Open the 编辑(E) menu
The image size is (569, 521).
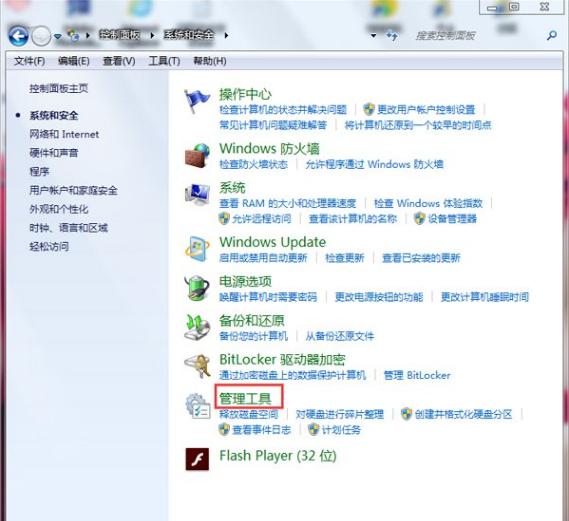point(74,61)
